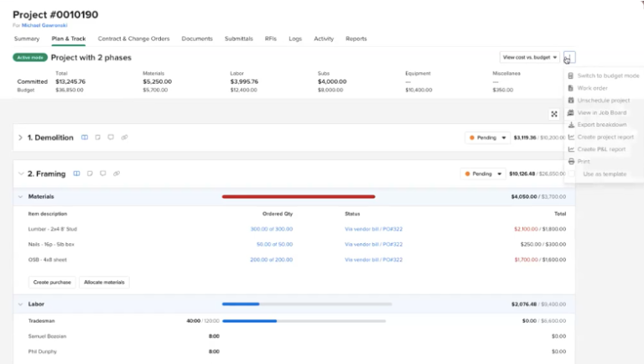Open Demolition Pending status dropdown
This screenshot has width=644, height=364.
coord(487,138)
